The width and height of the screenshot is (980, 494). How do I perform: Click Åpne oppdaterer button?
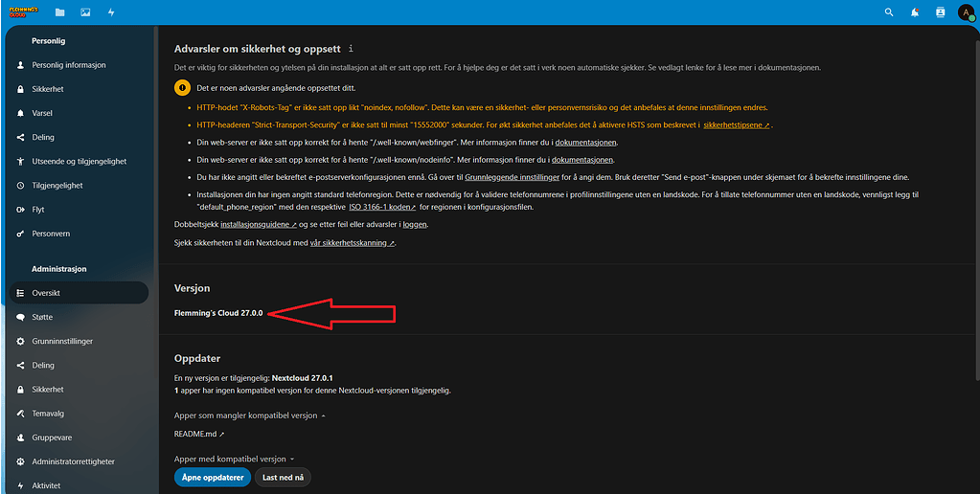tap(213, 477)
